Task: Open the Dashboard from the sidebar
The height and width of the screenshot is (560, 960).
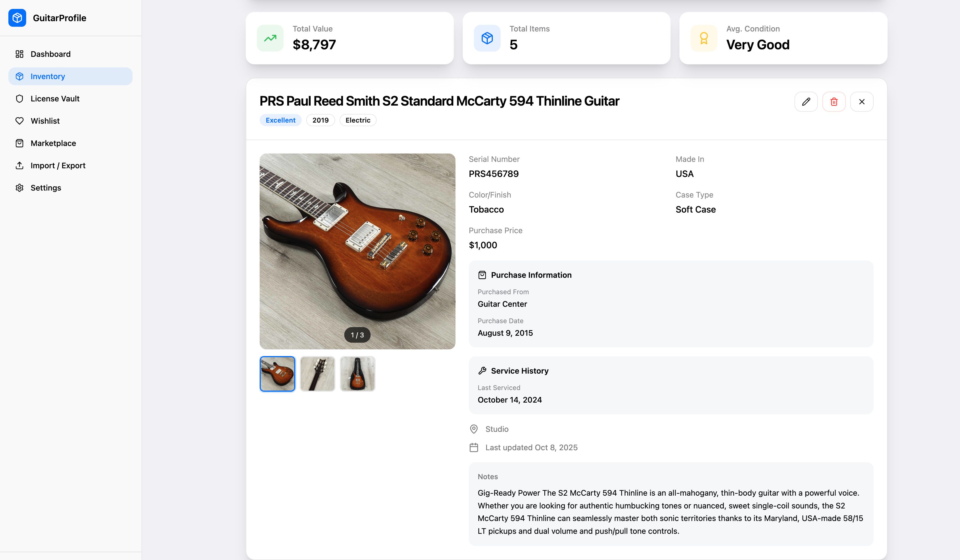Action: tap(50, 54)
